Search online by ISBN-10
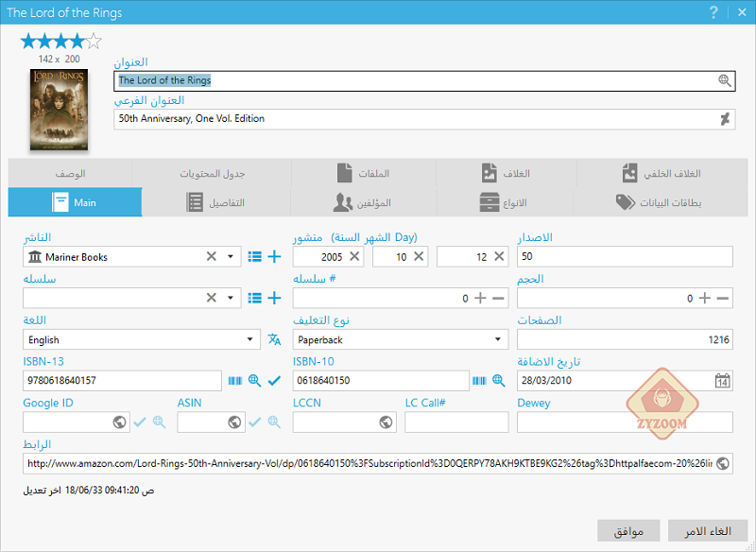 (x=499, y=381)
